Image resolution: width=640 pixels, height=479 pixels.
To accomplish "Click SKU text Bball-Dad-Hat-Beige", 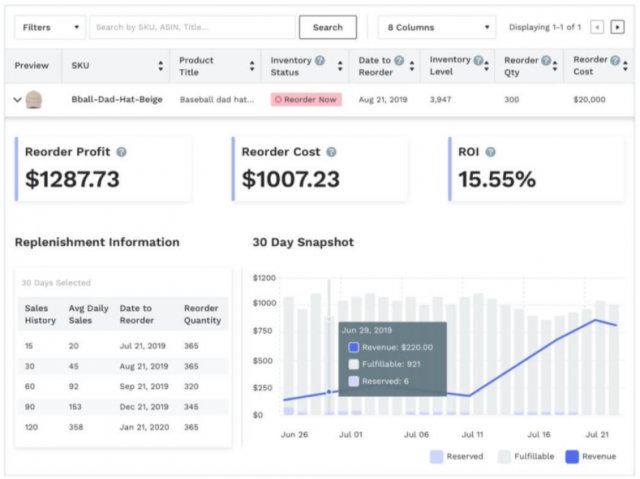I will click(x=117, y=100).
